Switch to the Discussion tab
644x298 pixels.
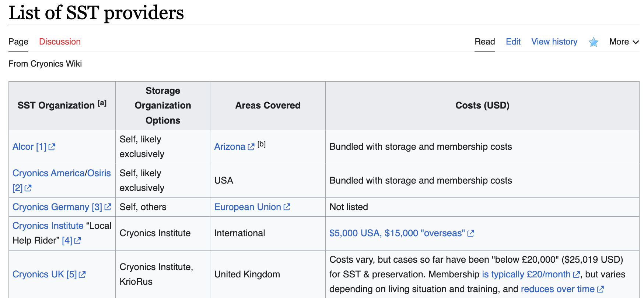[60, 42]
